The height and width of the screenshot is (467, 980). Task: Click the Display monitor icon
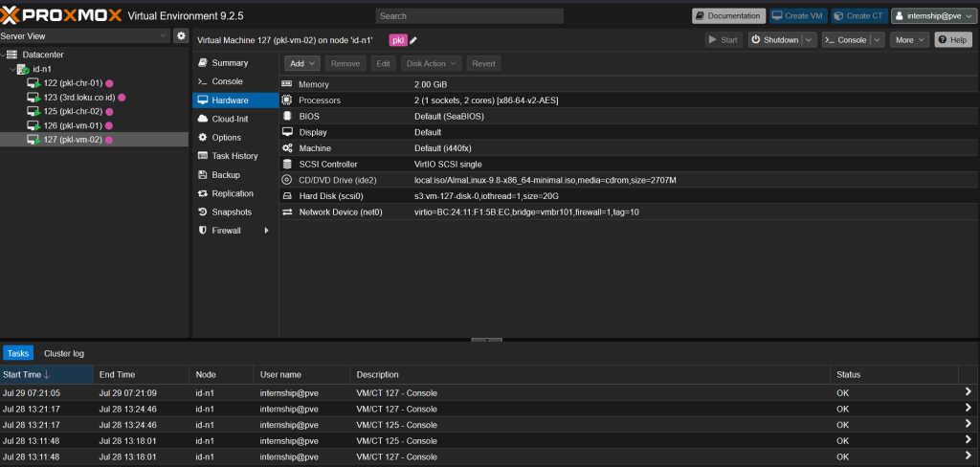pyautogui.click(x=287, y=132)
